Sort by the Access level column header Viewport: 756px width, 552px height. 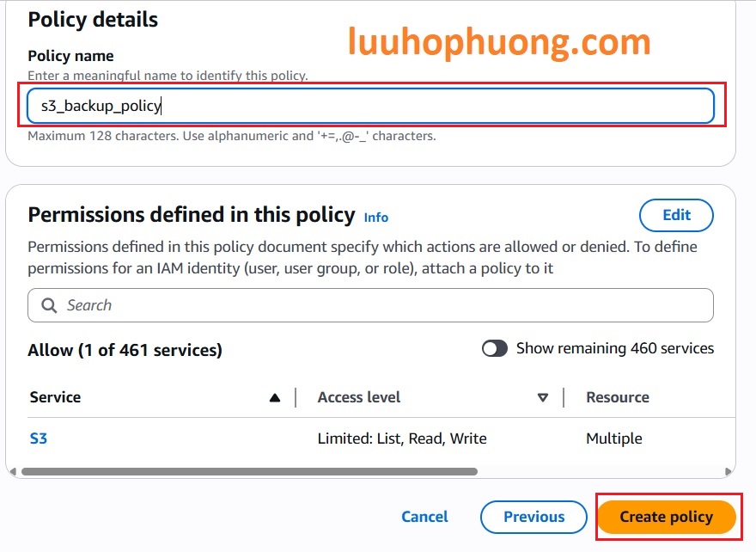[x=359, y=397]
